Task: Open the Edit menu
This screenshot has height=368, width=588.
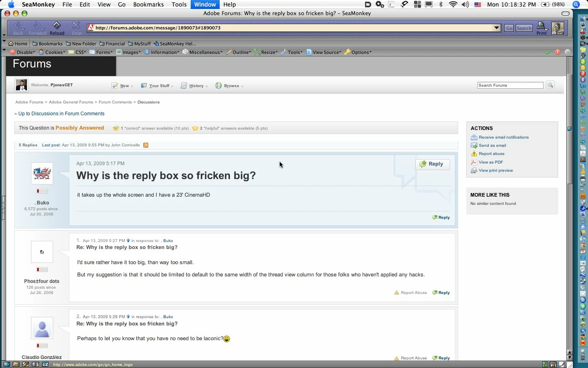Action: (85, 4)
